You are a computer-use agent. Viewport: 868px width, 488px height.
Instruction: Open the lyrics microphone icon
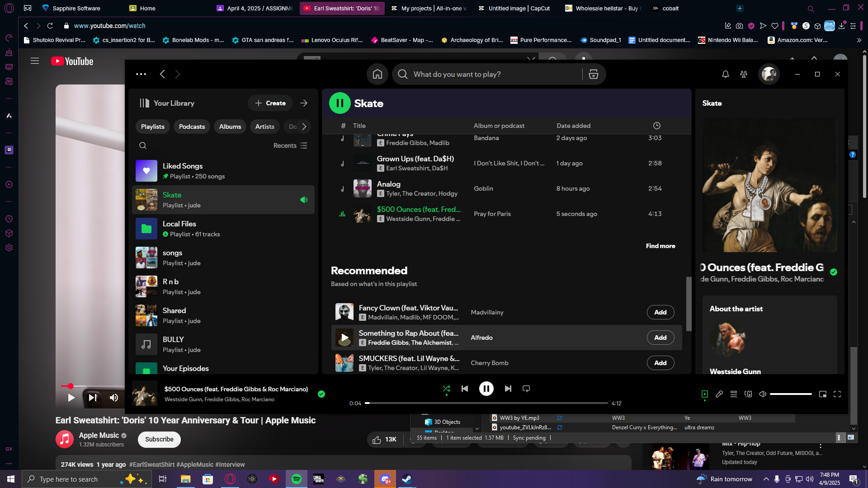(x=719, y=394)
